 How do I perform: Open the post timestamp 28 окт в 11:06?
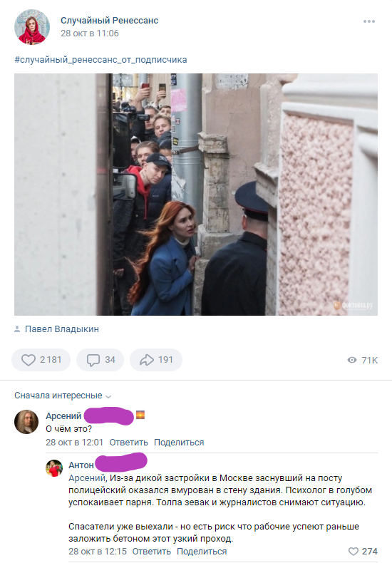(89, 33)
